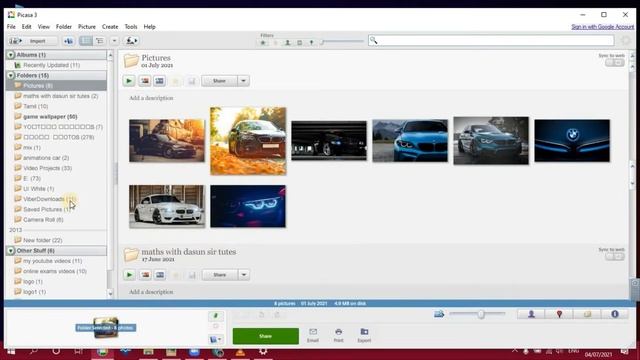Click the magnifier icon in the search box

(x=373, y=40)
